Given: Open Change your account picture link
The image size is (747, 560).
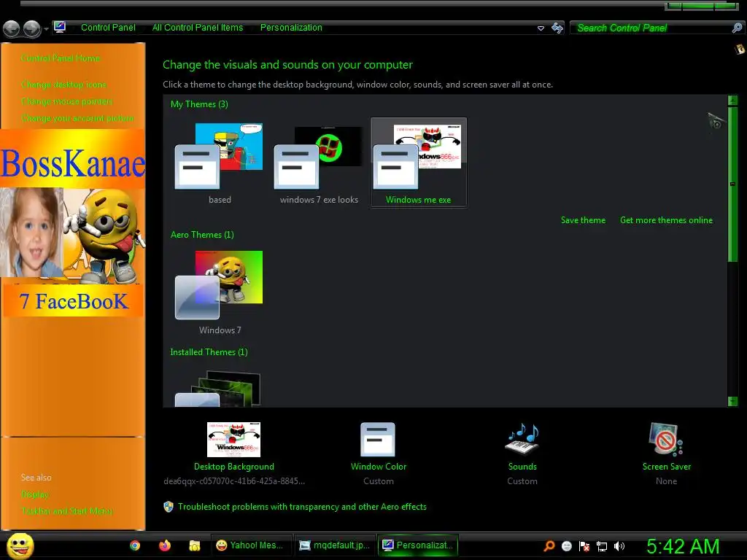Looking at the screenshot, I should [x=77, y=118].
